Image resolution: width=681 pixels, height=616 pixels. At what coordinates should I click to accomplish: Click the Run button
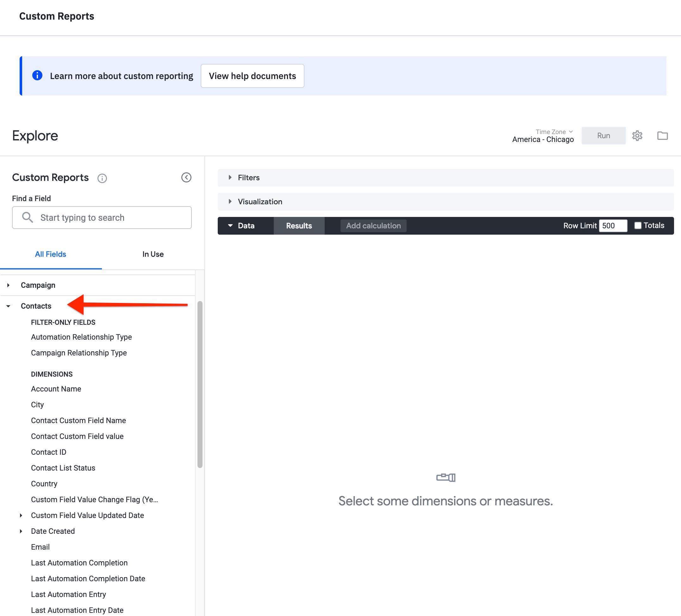tap(603, 136)
